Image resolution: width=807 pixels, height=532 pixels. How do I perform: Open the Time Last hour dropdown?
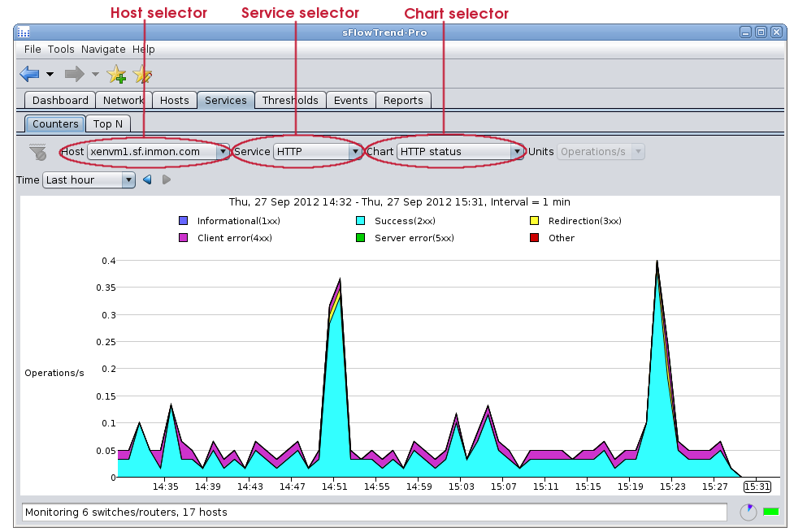[128, 180]
